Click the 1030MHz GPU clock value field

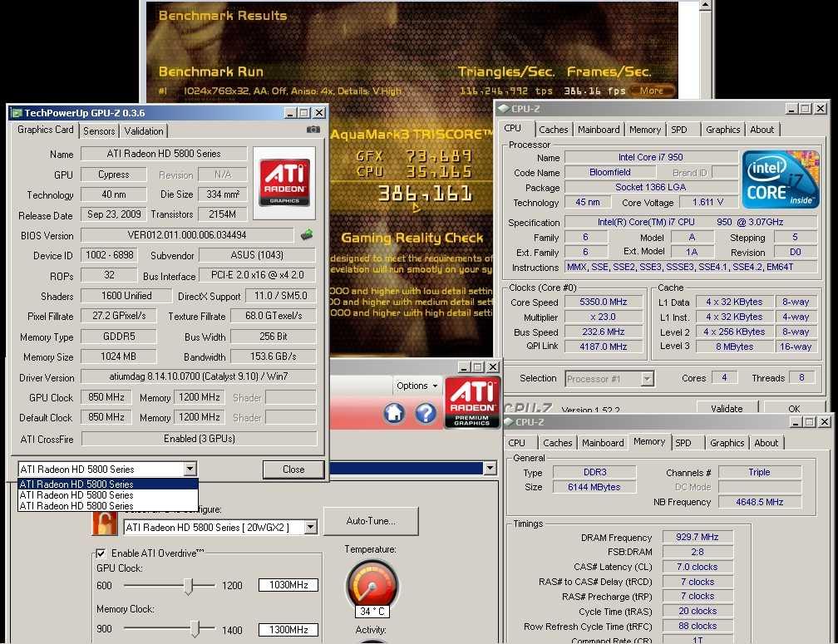[288, 585]
